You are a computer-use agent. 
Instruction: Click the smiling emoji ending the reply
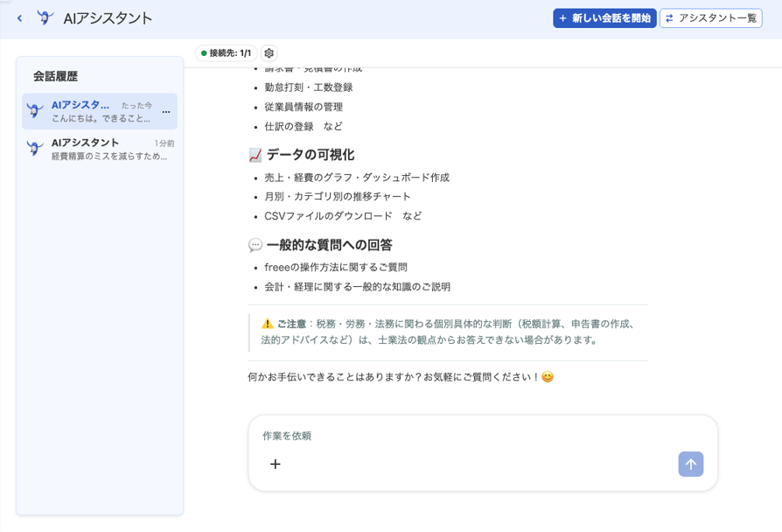[x=548, y=377]
